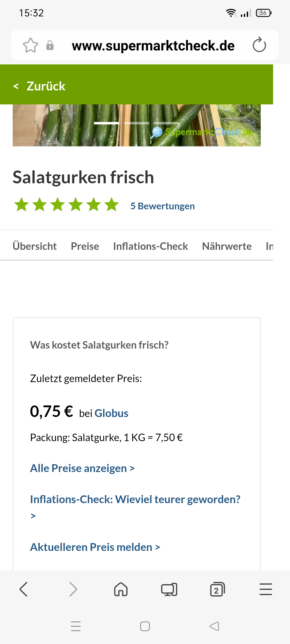Tap the browser forward arrow

coord(73,589)
